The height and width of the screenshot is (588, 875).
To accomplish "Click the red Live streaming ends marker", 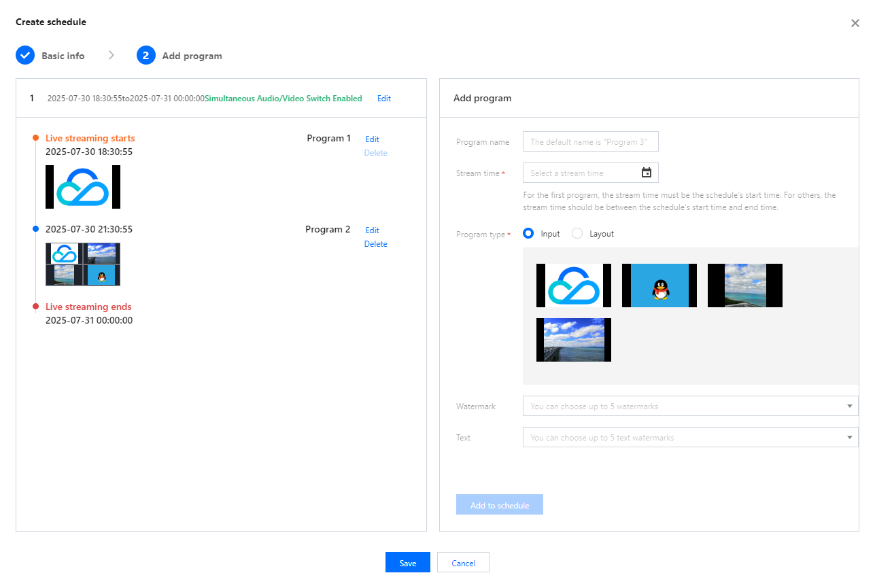I will click(35, 307).
